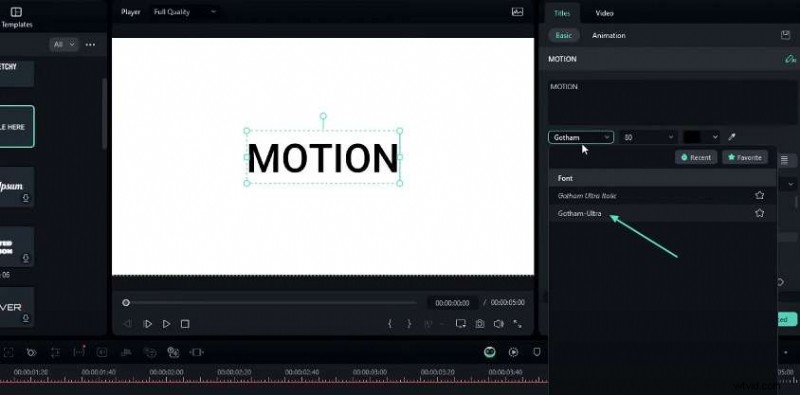
Task: Select the Animation sub-tab
Action: point(608,35)
